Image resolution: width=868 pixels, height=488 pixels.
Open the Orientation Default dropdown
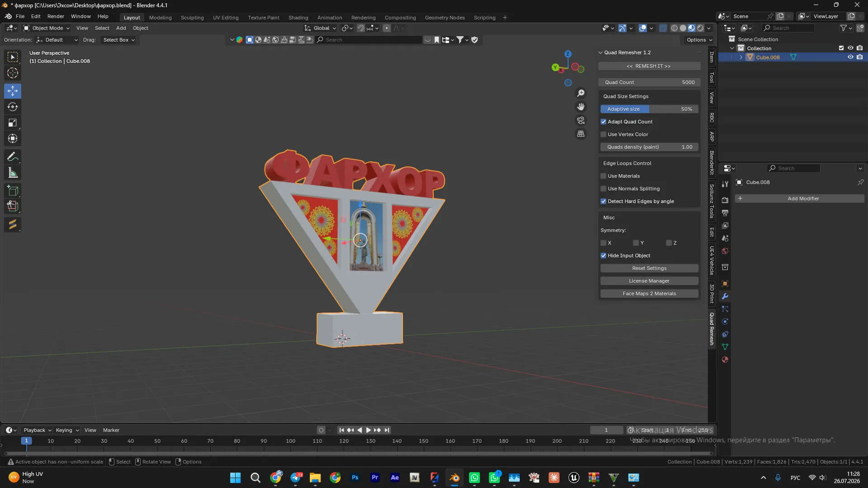pos(57,40)
